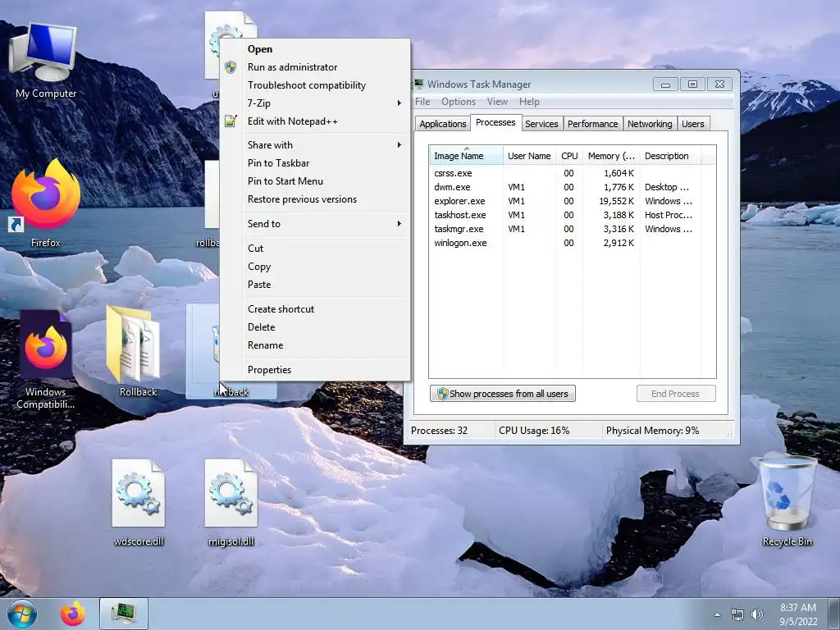Close the Windows Task Manager window
The width and height of the screenshot is (840, 630).
point(719,84)
